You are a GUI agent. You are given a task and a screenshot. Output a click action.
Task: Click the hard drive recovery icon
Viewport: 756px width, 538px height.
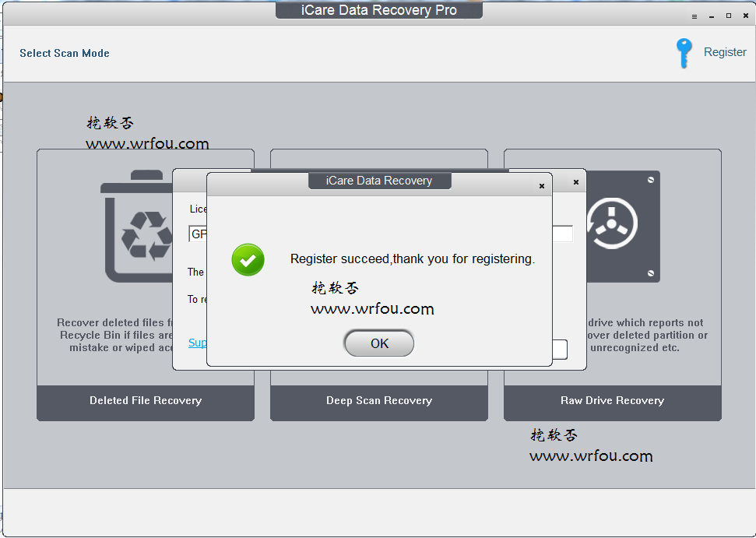(623, 226)
